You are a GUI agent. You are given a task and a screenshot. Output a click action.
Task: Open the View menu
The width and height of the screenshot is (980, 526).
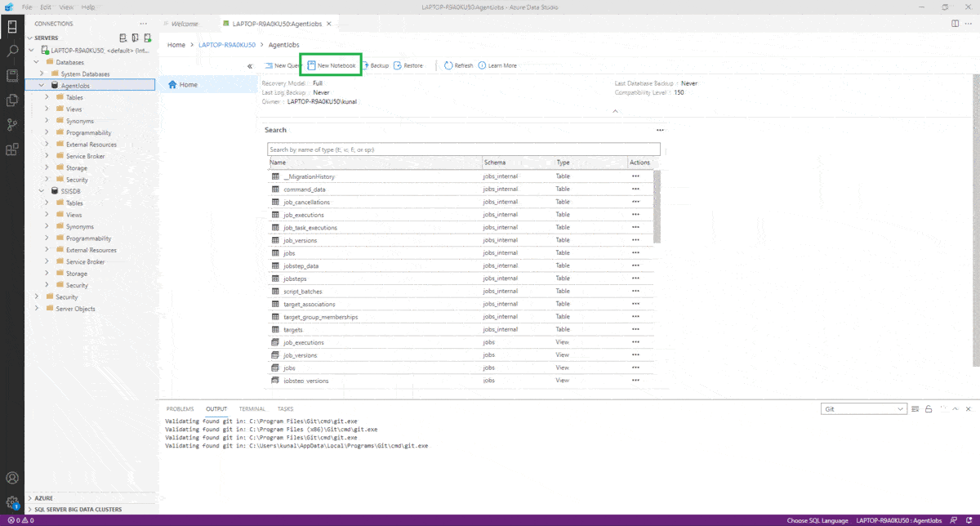[66, 7]
